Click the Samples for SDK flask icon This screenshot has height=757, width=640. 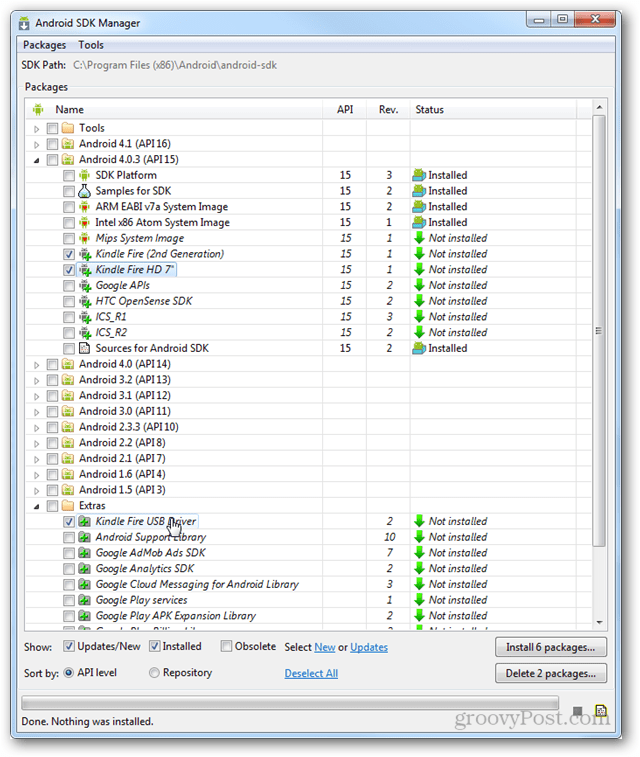[84, 191]
